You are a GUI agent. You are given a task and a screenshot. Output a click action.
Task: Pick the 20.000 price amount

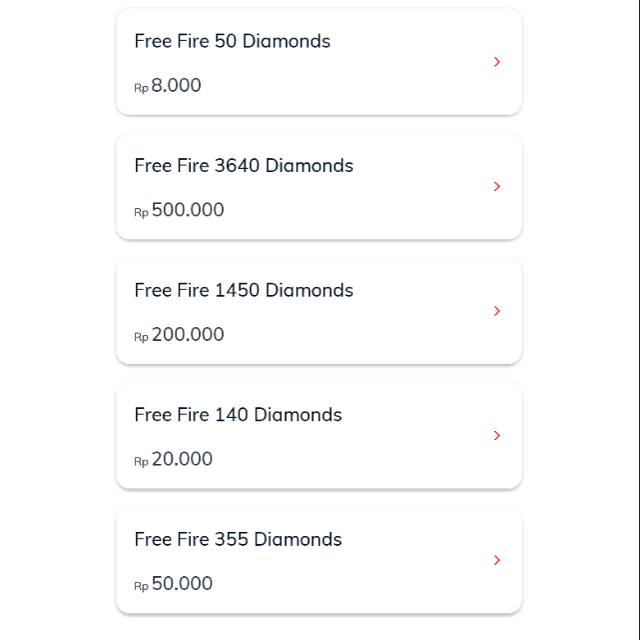182,459
